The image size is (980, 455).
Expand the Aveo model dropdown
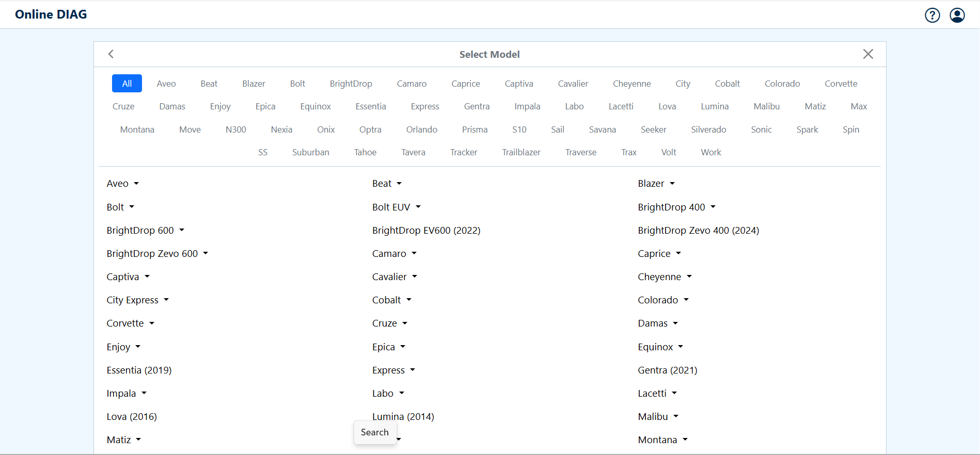[x=123, y=184]
